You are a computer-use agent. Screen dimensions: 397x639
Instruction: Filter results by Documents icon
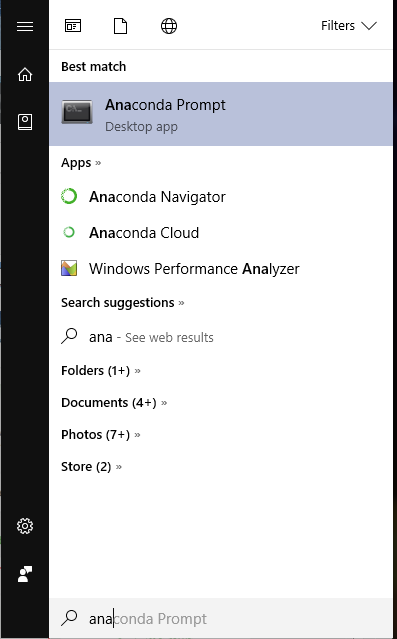(120, 26)
